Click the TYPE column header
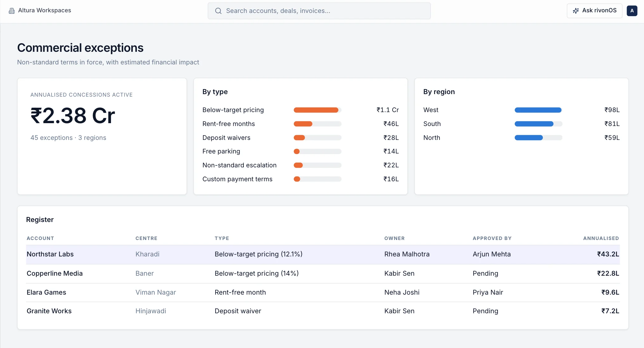 coord(222,238)
